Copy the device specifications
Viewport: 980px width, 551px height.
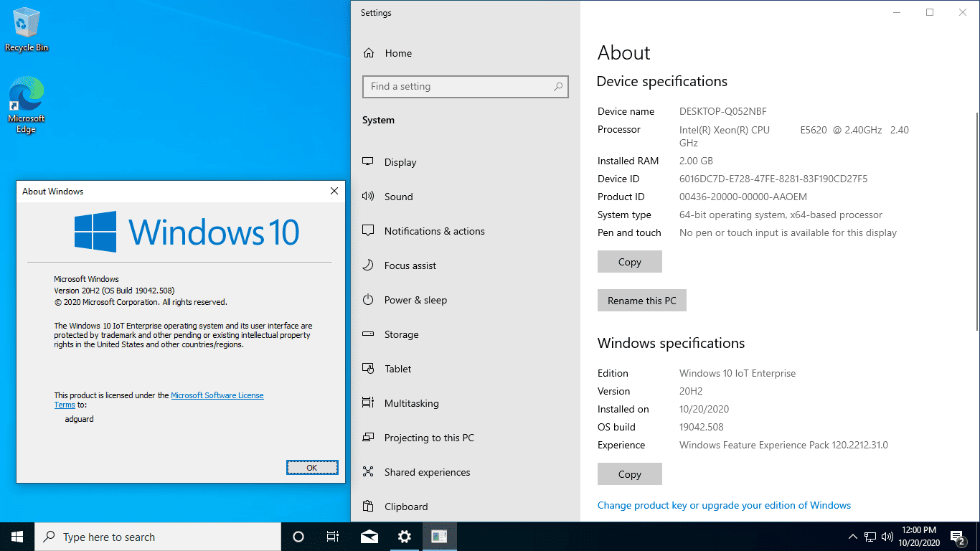pos(630,262)
